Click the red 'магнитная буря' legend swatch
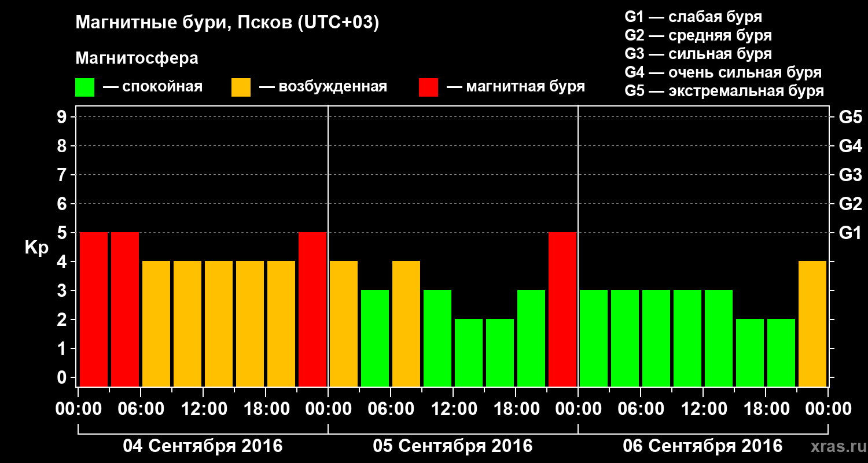Image resolution: width=868 pixels, height=463 pixels. point(428,87)
